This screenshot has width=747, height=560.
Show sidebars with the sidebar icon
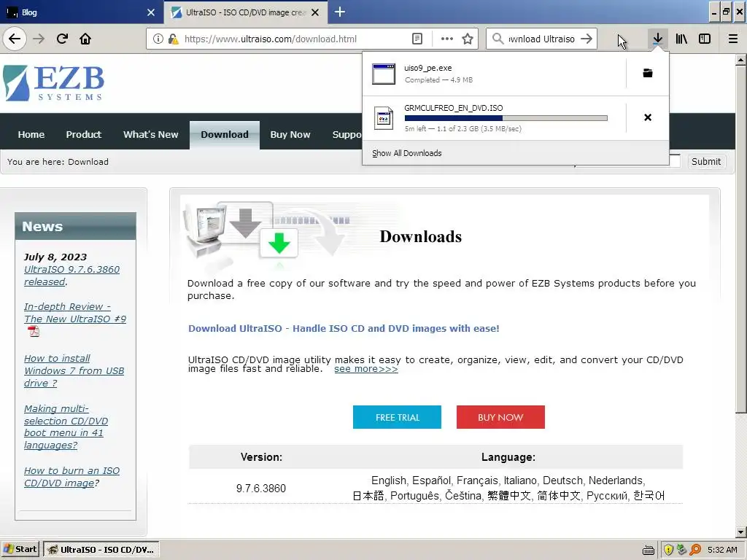(x=705, y=39)
